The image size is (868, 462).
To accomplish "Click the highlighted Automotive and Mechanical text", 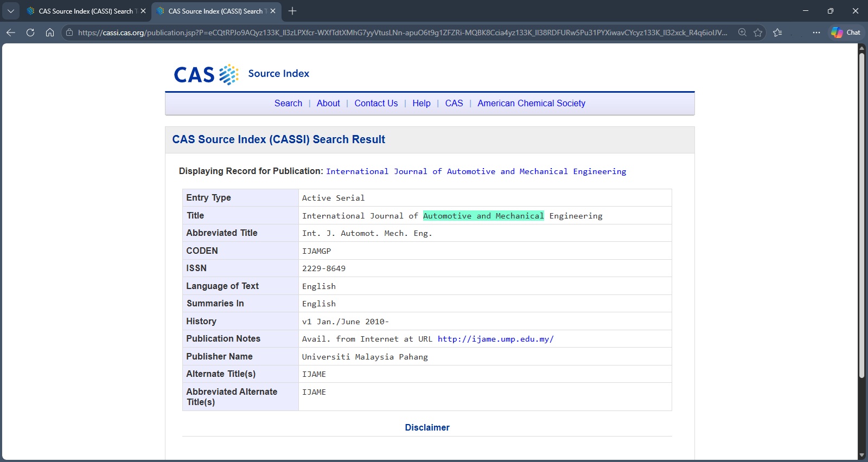I will coord(483,216).
